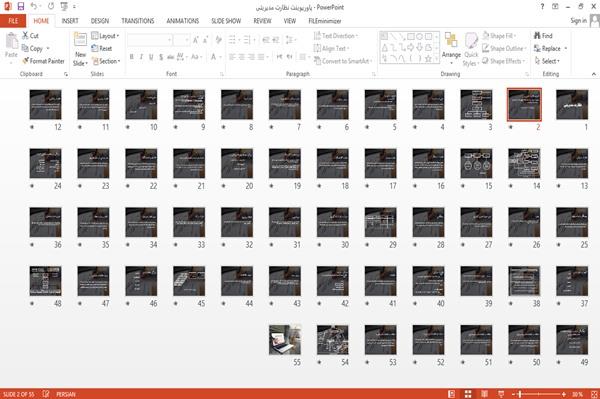Switch to Reading view in the status bar
This screenshot has height=399, width=600.
tap(484, 394)
